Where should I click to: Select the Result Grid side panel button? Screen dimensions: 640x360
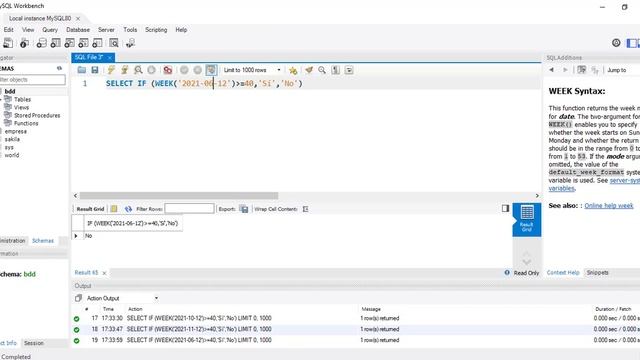click(527, 220)
